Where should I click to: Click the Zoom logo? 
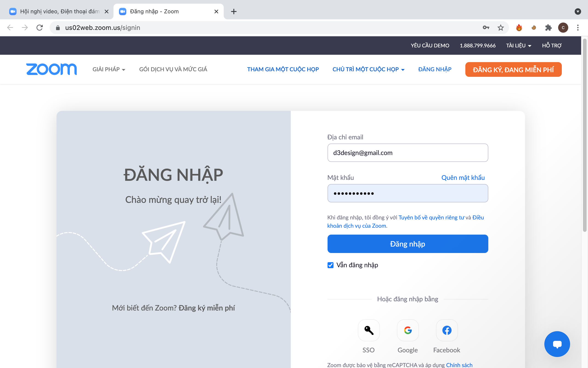click(x=51, y=69)
